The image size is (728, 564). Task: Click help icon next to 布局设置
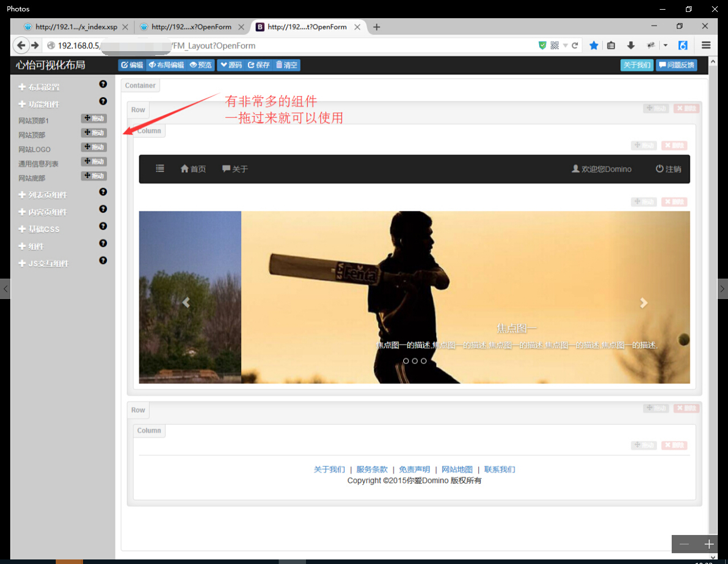103,84
